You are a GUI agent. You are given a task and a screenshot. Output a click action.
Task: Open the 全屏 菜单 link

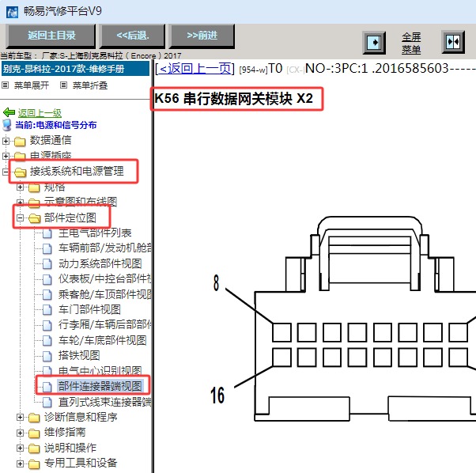click(x=411, y=44)
